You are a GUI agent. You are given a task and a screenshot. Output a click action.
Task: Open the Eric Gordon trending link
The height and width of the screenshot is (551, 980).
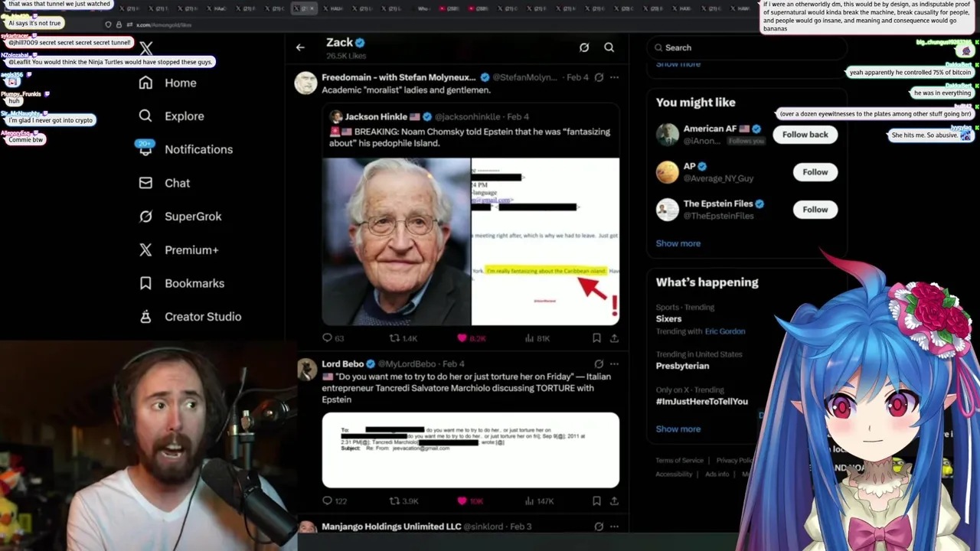[x=725, y=331]
